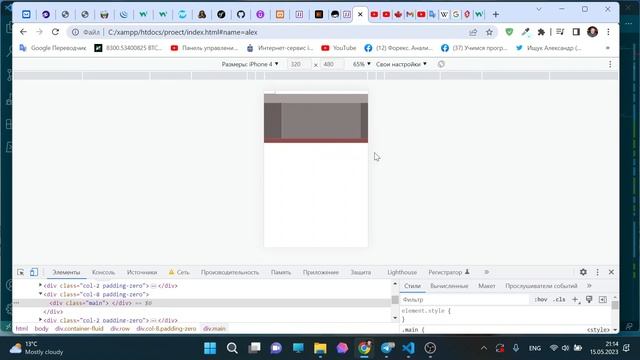Image resolution: width=640 pixels, height=360 pixels.
Task: Open the Layout tab in Styles pane
Action: coord(487,286)
